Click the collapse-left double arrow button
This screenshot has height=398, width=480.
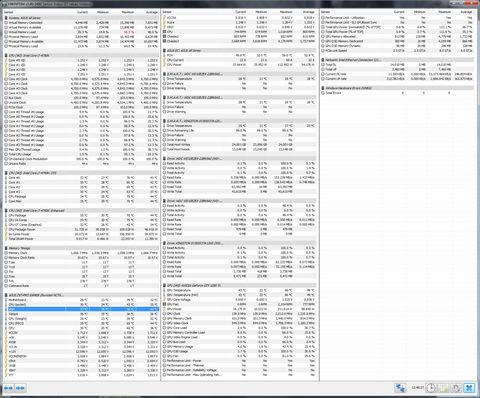pos(8,388)
